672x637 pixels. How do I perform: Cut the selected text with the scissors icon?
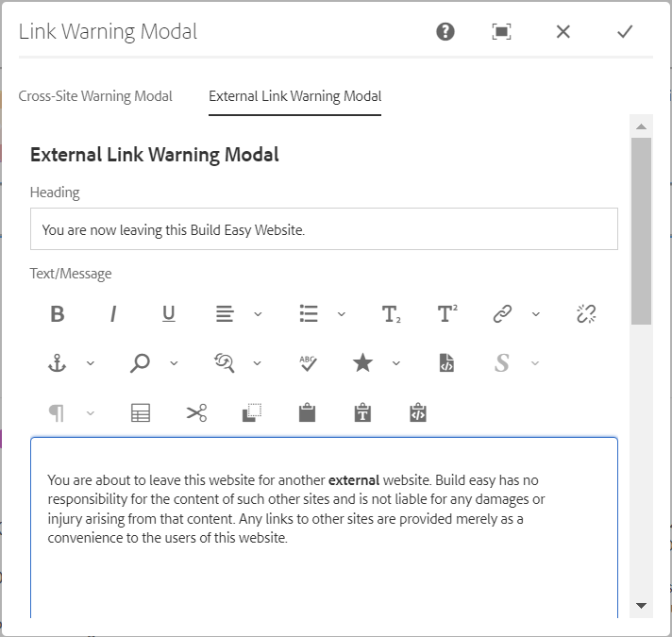tap(196, 413)
